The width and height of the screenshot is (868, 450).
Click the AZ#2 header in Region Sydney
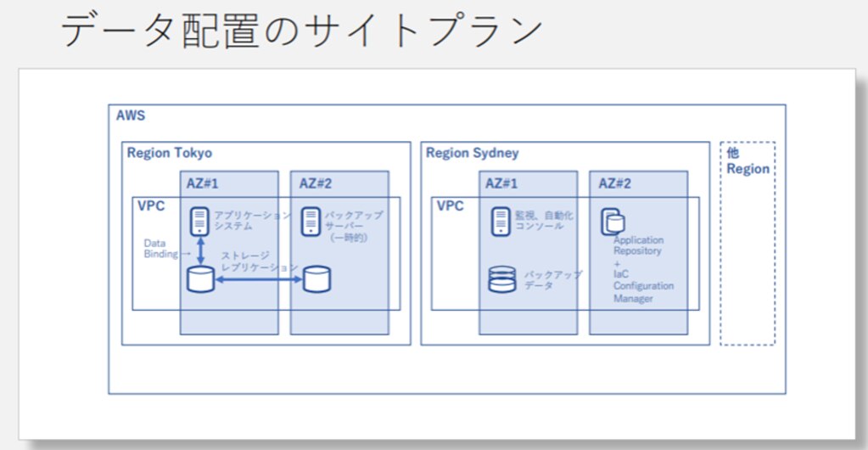[614, 183]
